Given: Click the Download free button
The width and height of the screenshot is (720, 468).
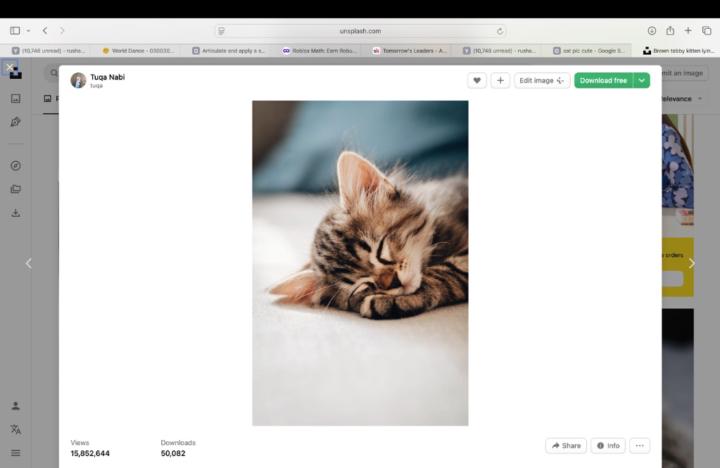Looking at the screenshot, I should tap(603, 80).
